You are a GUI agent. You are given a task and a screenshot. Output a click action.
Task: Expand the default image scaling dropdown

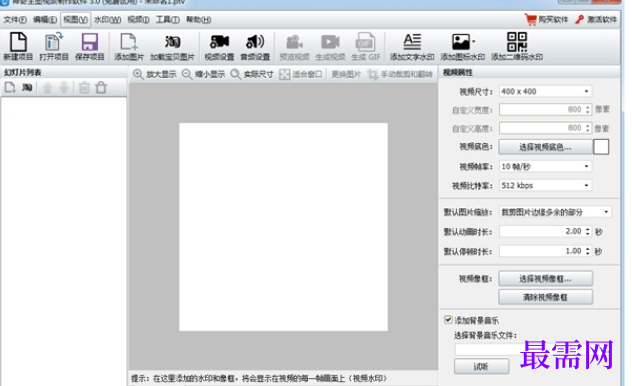(555, 212)
